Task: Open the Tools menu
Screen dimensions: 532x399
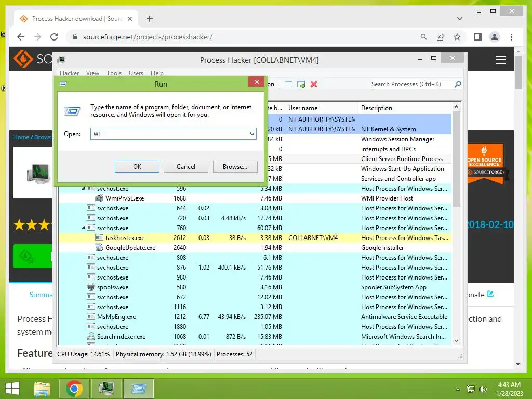Action: (114, 73)
